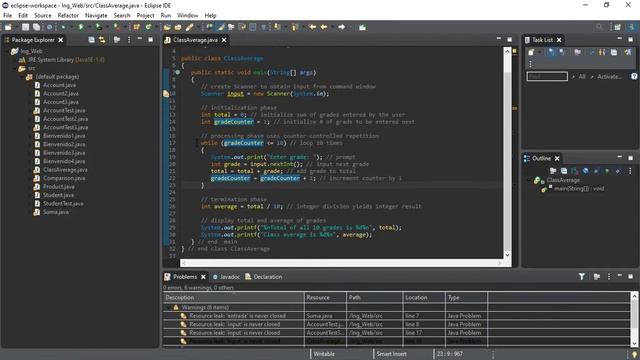The width and height of the screenshot is (640, 360).
Task: Collapse the (default package) node
Action: tap(22, 77)
